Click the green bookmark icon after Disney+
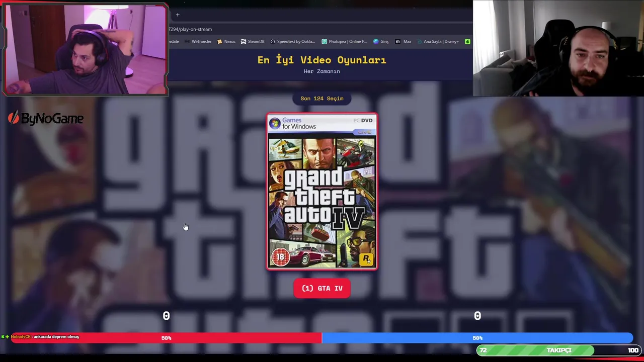This screenshot has width=644, height=362. coord(467,42)
